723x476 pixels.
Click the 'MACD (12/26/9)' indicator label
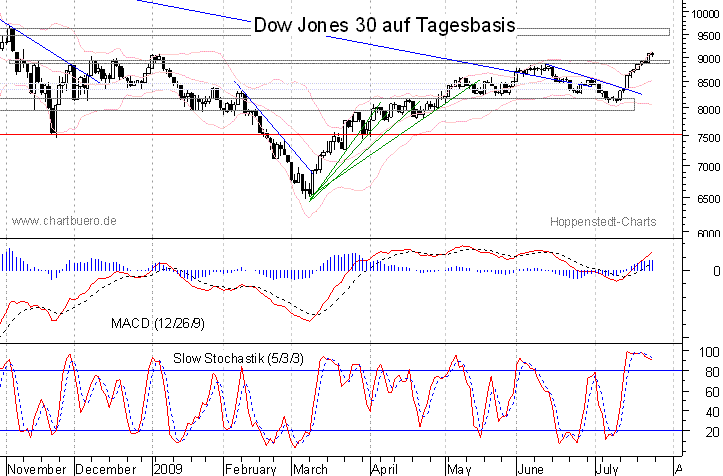[x=158, y=323]
